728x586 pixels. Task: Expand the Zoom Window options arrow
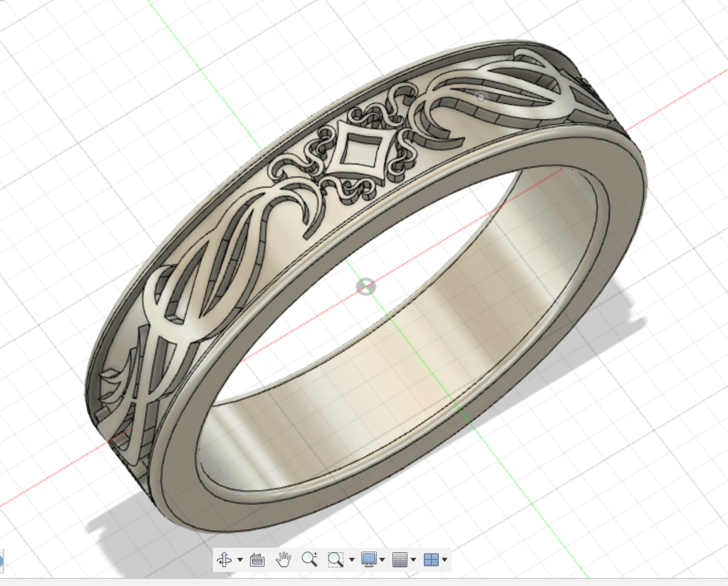click(352, 560)
